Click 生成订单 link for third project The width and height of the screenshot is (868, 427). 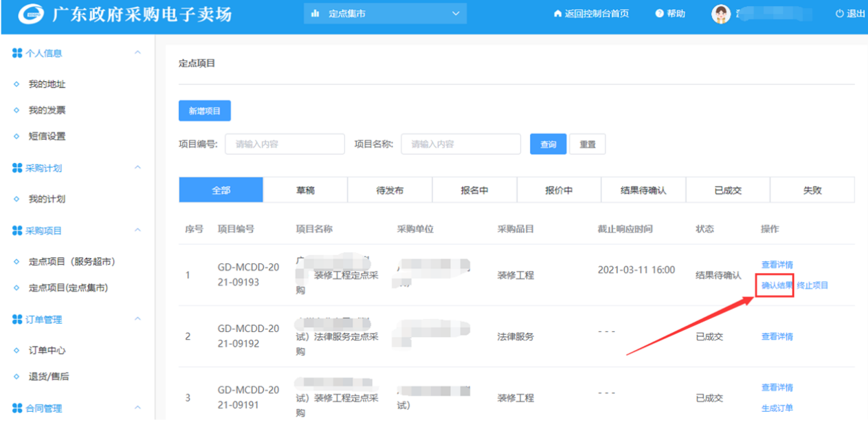(x=777, y=408)
